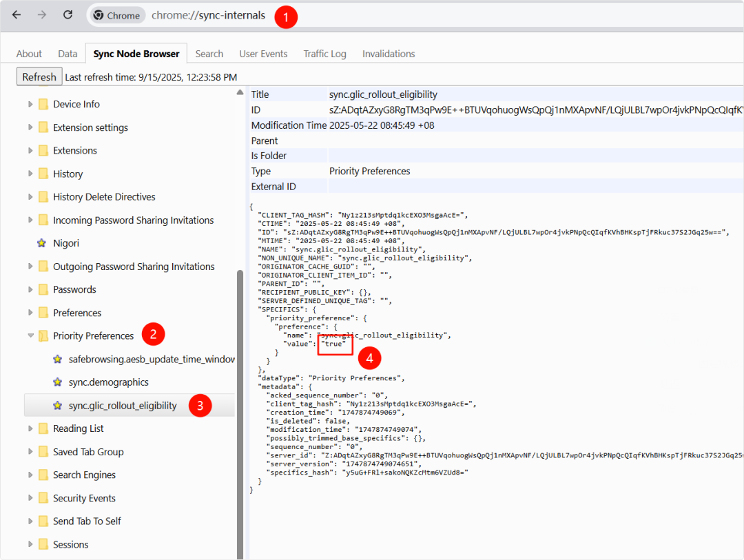Reload the page with the reload icon
The image size is (744, 560).
68,14
